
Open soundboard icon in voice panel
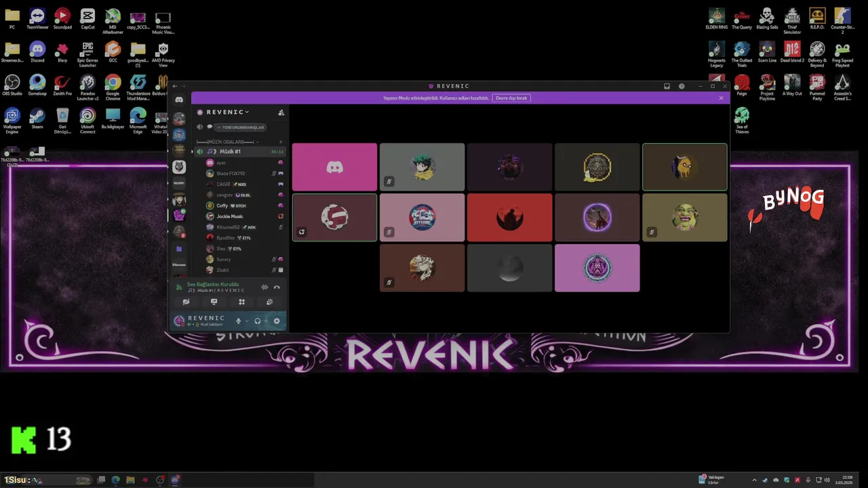(x=269, y=302)
